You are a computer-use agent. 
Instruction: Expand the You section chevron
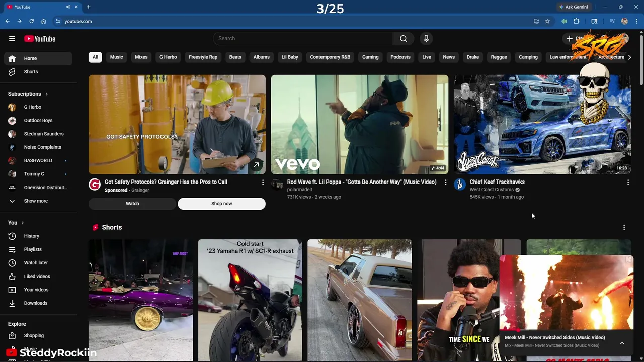[22, 223]
